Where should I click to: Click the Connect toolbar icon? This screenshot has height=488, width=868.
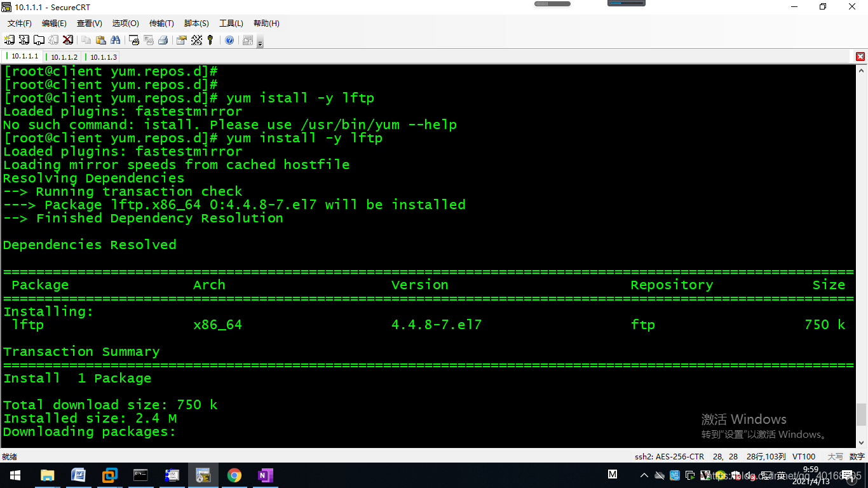pos(10,40)
